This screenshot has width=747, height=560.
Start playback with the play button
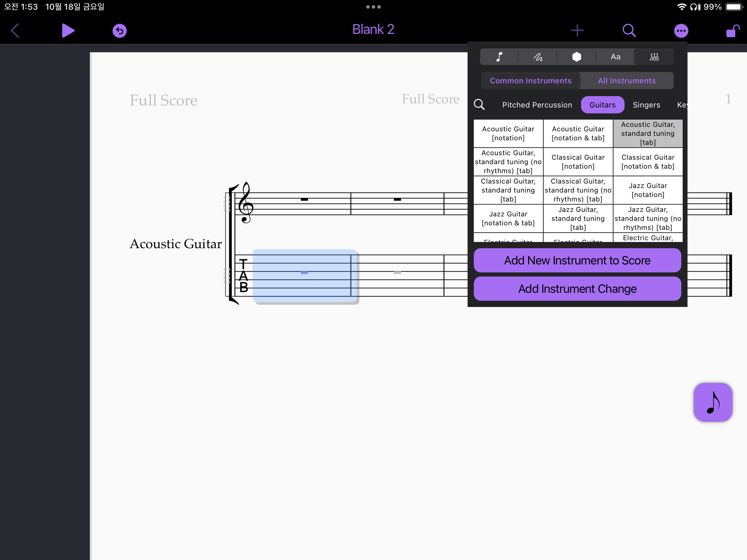[x=68, y=30]
